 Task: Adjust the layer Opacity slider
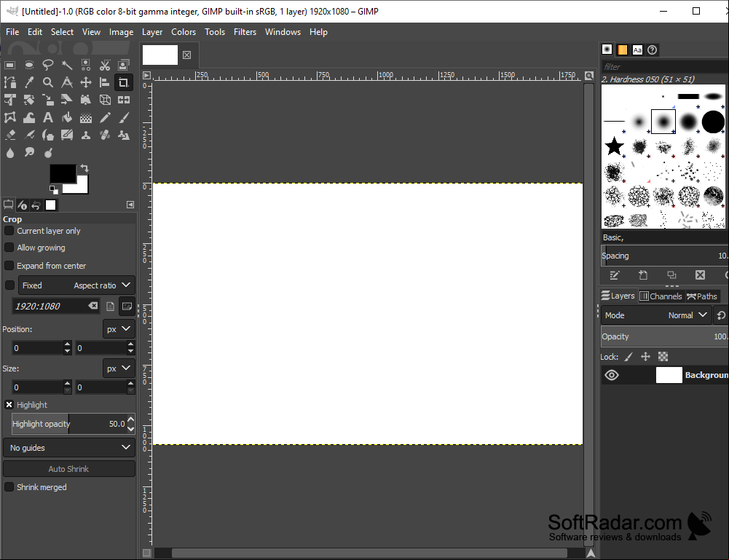pyautogui.click(x=665, y=336)
